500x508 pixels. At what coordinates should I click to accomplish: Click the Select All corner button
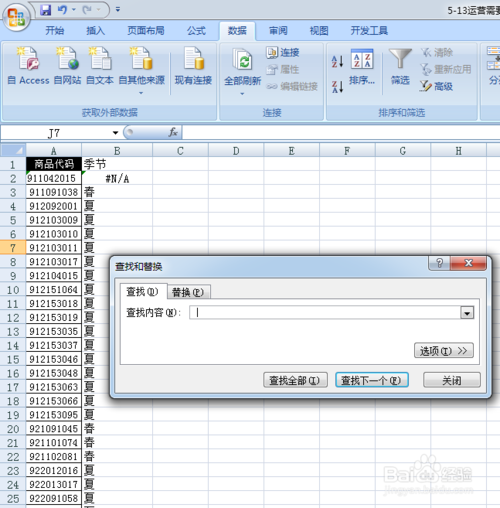pyautogui.click(x=13, y=151)
